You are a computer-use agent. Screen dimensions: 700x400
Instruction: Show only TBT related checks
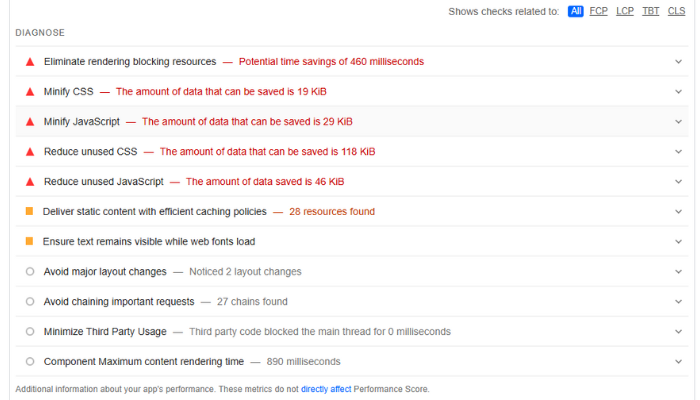click(x=651, y=12)
